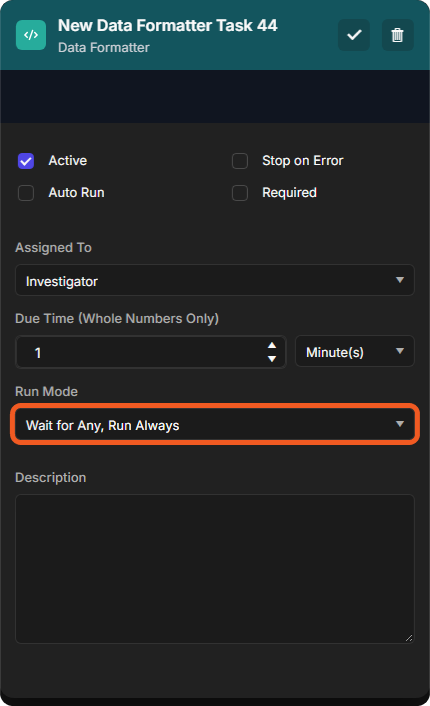This screenshot has height=706, width=430.
Task: Click the Data Formatter code icon
Action: pyautogui.click(x=31, y=35)
